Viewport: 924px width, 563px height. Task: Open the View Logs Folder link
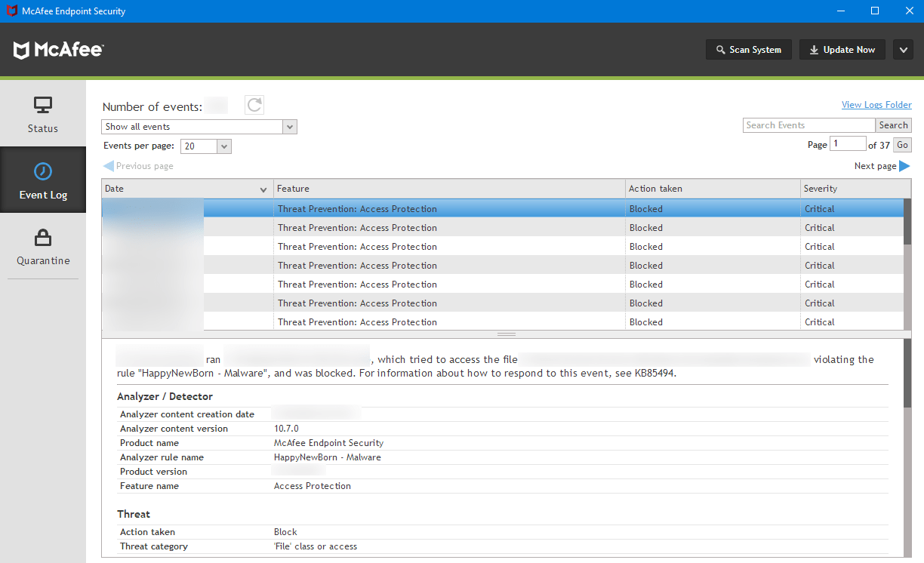pyautogui.click(x=876, y=104)
